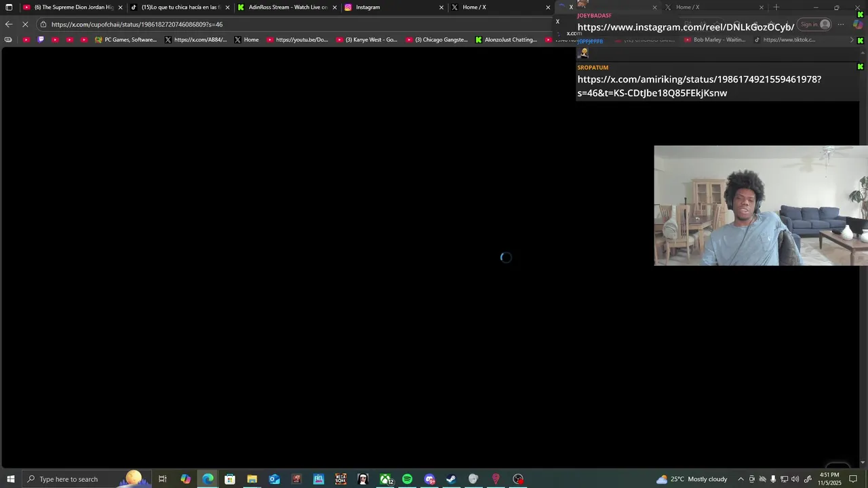Image resolution: width=868 pixels, height=488 pixels.
Task: Open the nun character game icon
Action: [x=363, y=479]
